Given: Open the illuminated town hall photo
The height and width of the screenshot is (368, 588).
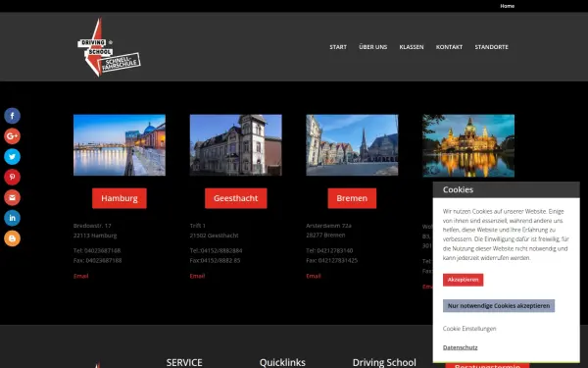Looking at the screenshot, I should [x=468, y=145].
